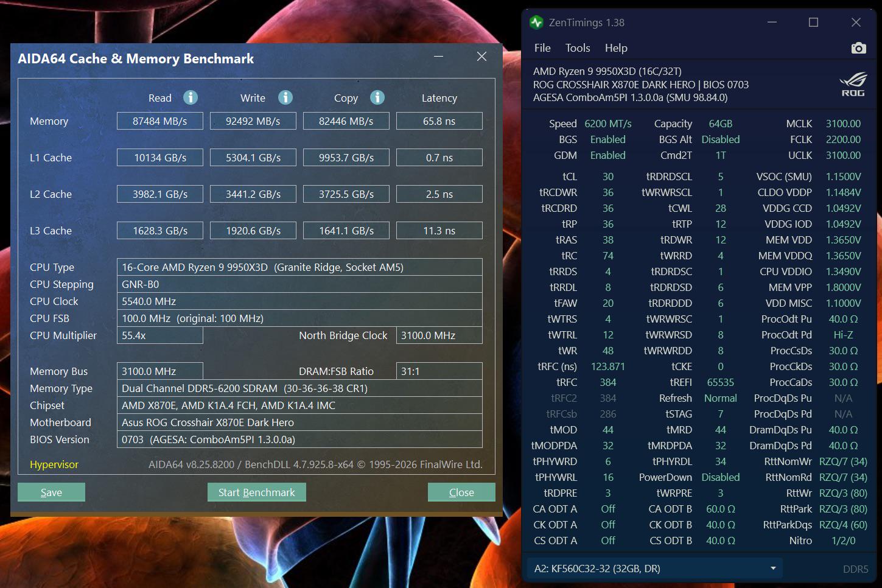
Task: Maximize the ZenTimings window
Action: pos(813,23)
